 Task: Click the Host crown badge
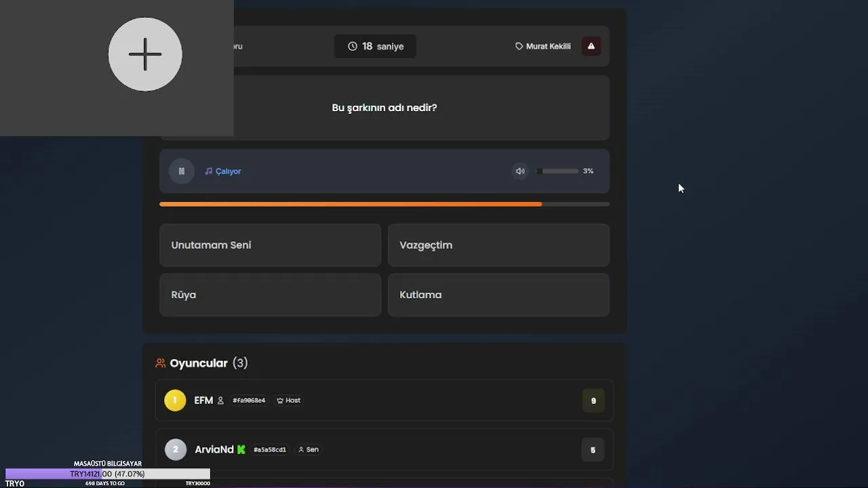pos(288,401)
